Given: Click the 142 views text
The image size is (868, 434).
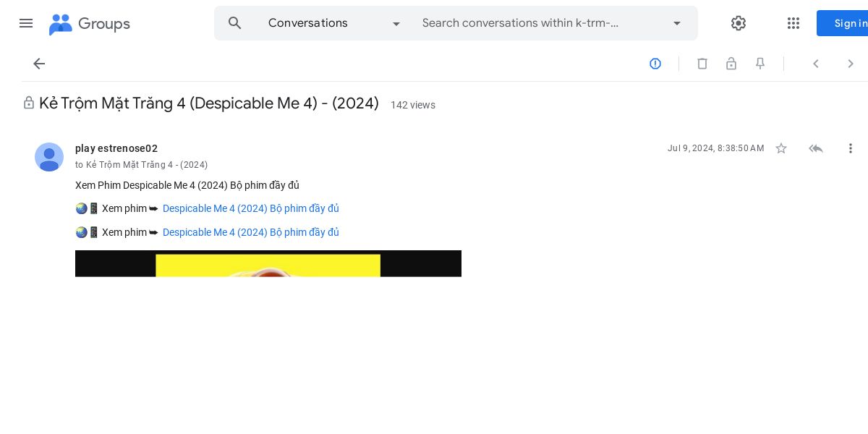Looking at the screenshot, I should click(x=413, y=105).
